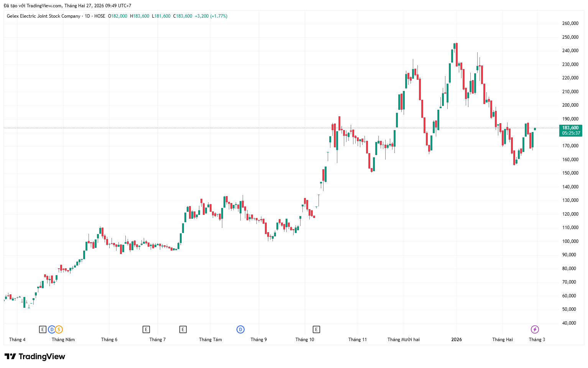Open the earnings E marker left of Tháng 7
Image resolution: width=588 pixels, height=368 pixels.
click(146, 329)
